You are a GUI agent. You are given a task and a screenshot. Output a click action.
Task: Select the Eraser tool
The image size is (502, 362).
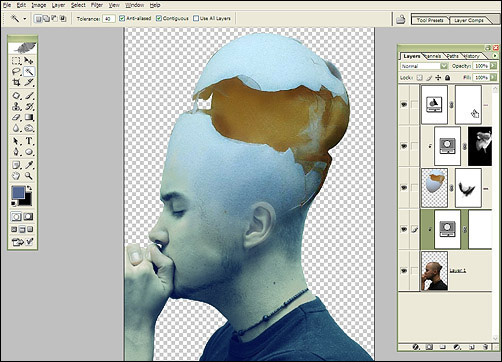click(x=16, y=117)
